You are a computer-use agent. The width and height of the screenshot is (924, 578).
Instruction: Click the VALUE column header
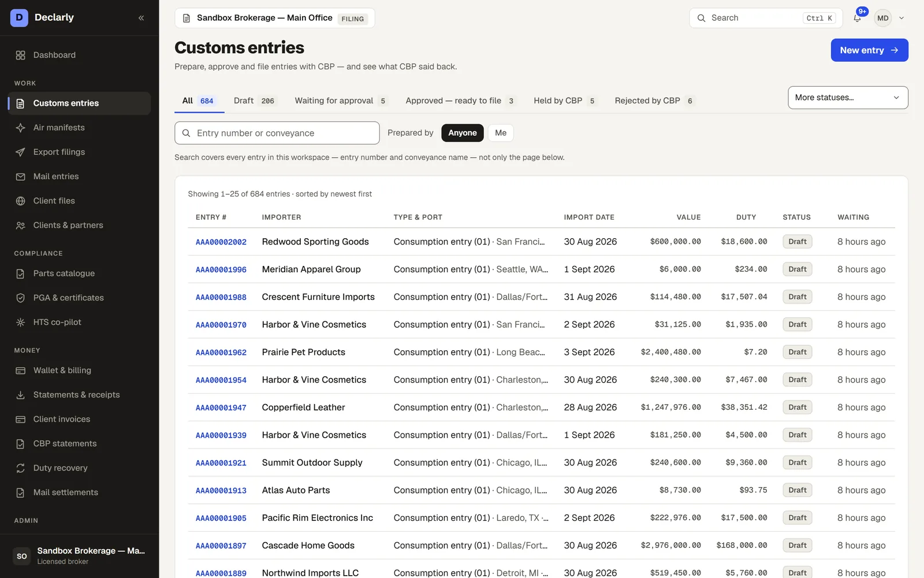click(688, 217)
